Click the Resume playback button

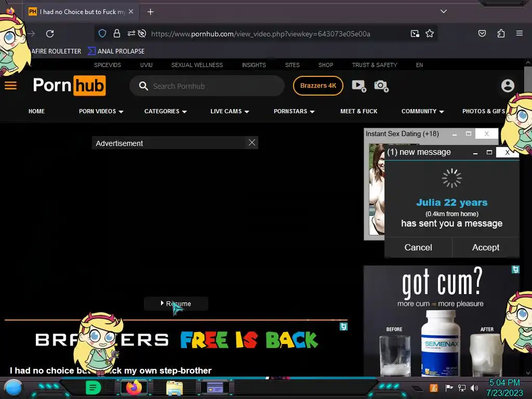coord(176,303)
